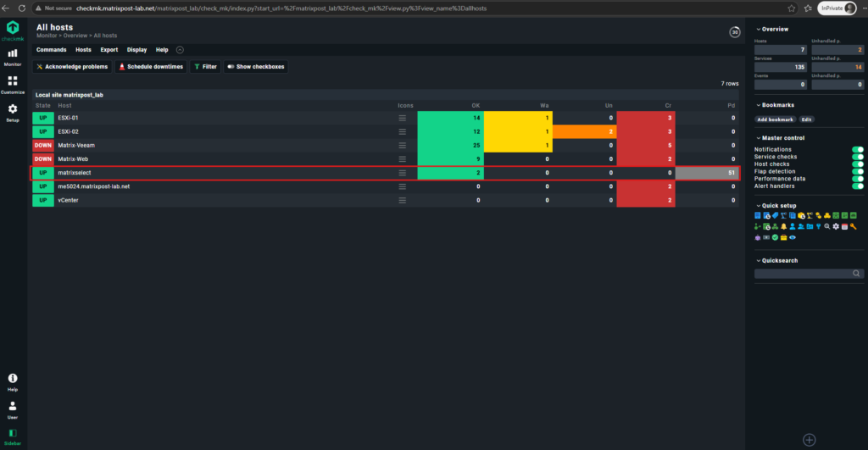The image size is (868, 450).
Task: Click the Add bookmark button
Action: point(775,119)
